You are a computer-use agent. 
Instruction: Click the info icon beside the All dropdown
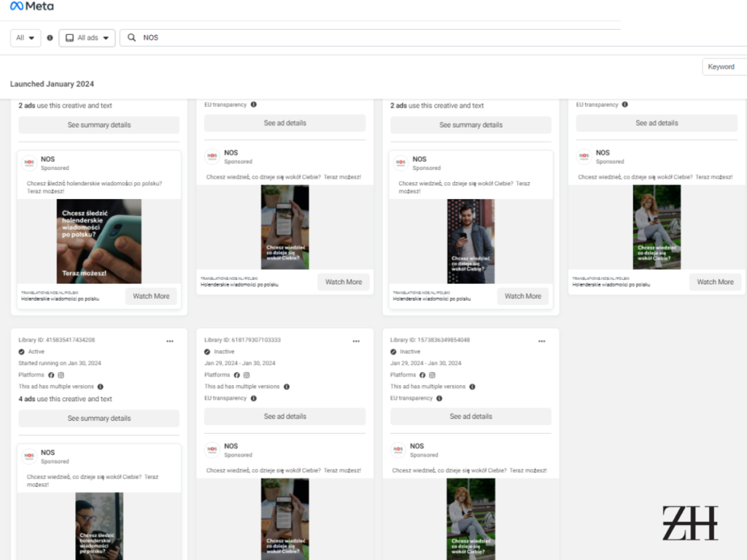tap(50, 38)
